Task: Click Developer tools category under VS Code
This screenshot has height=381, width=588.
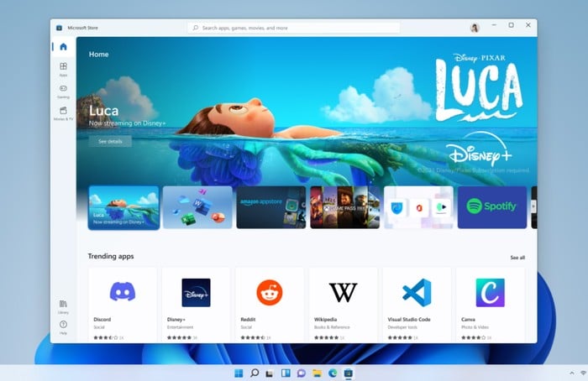Action: tap(402, 327)
